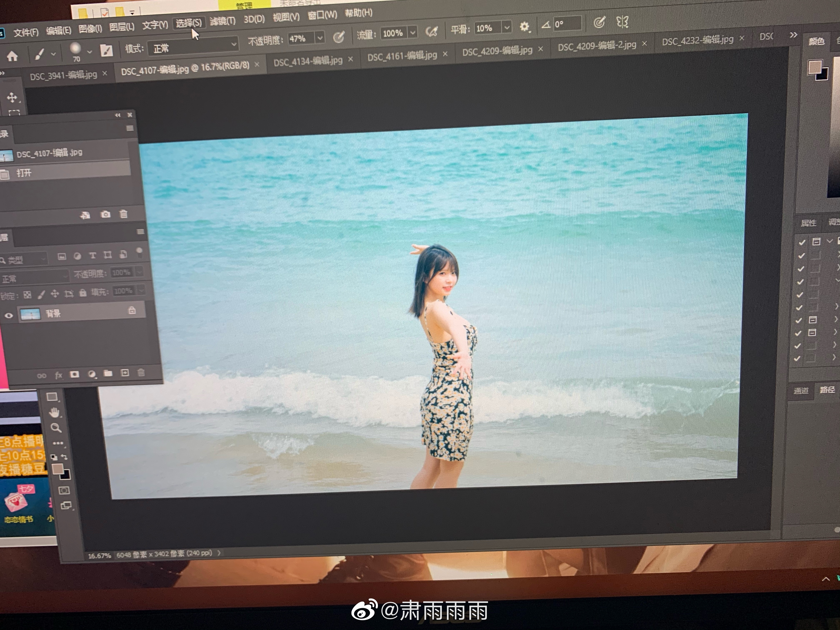840x630 pixels.
Task: Hide the 背景 layer eye icon
Action: 8,316
